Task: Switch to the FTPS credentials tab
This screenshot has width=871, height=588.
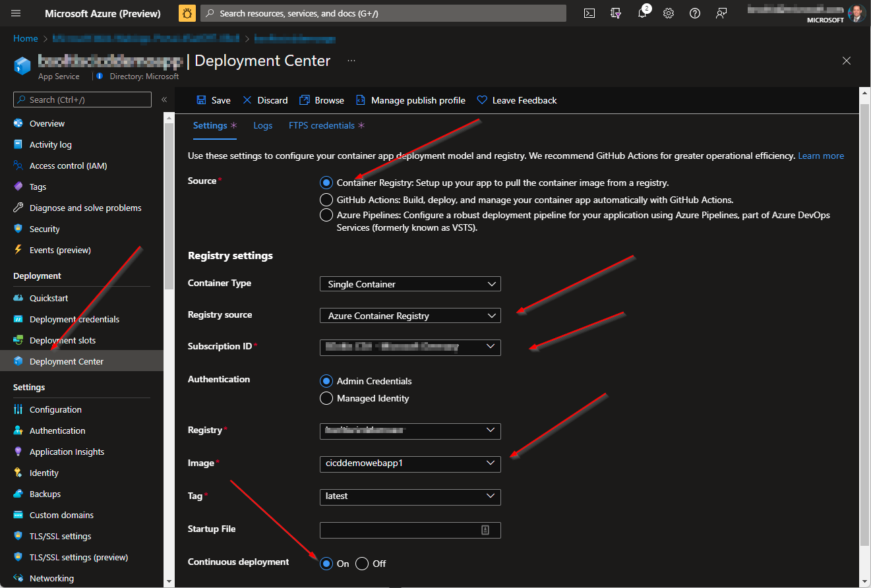Action: click(x=322, y=125)
